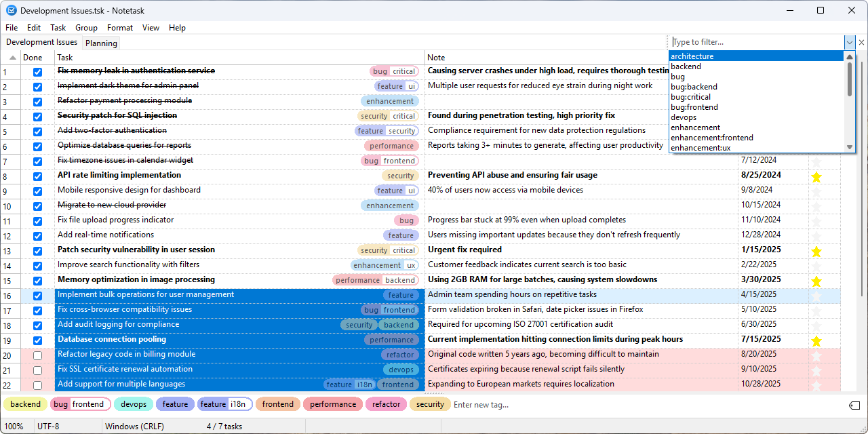Check the Done checkbox for 'Refactor legacy code in billing module'
868x434 pixels.
point(37,355)
